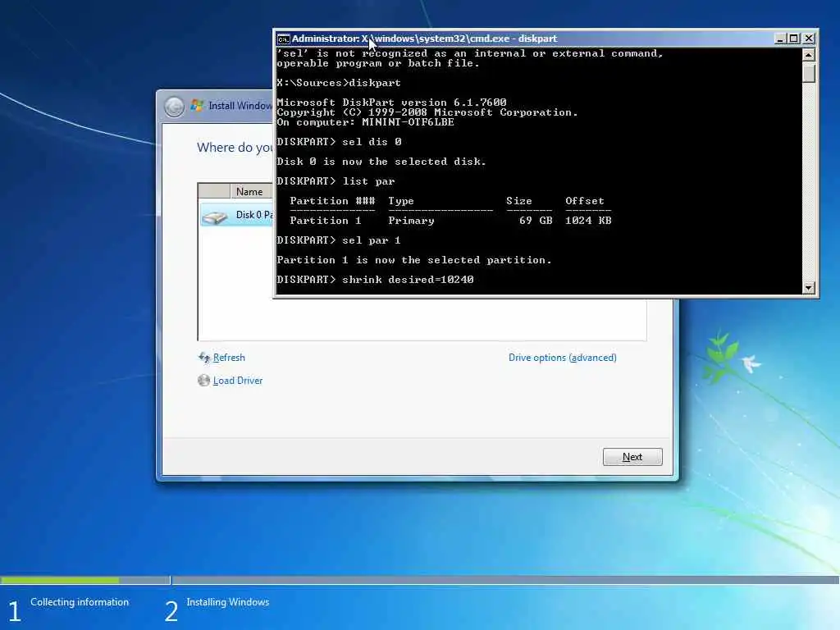Image resolution: width=840 pixels, height=630 pixels.
Task: Click the green setup progress bar
Action: tap(60, 580)
